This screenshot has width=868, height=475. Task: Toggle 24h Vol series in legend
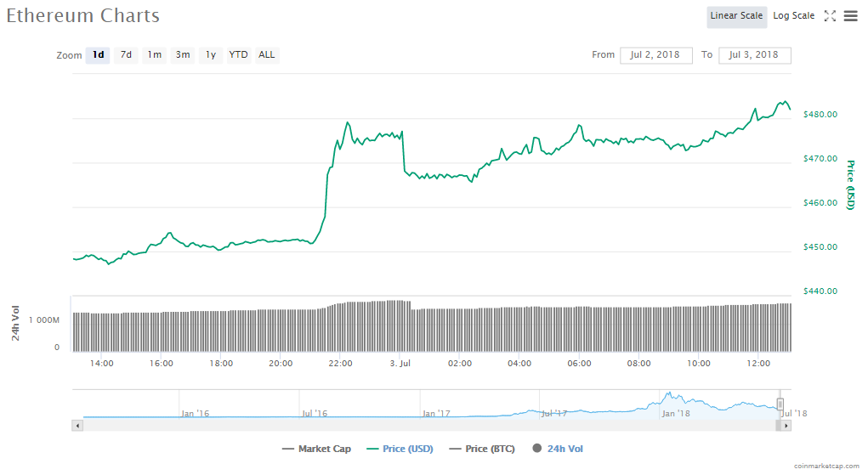pyautogui.click(x=558, y=449)
